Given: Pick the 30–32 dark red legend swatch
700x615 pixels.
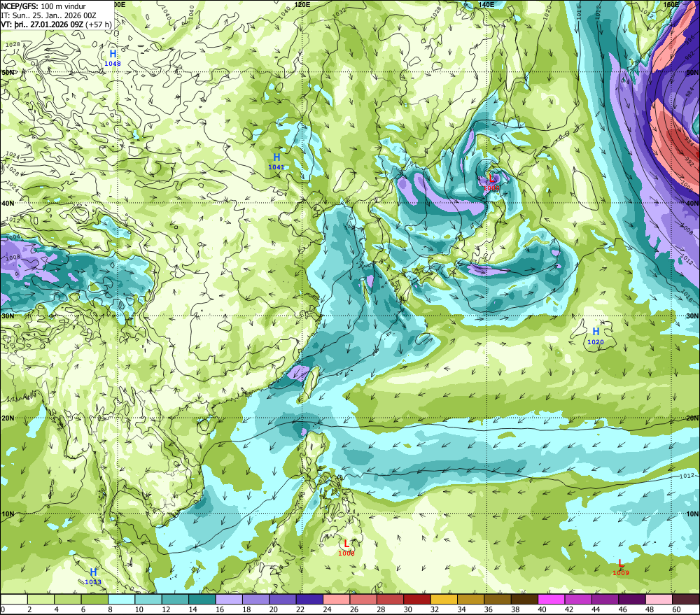Looking at the screenshot, I should pyautogui.click(x=416, y=599).
